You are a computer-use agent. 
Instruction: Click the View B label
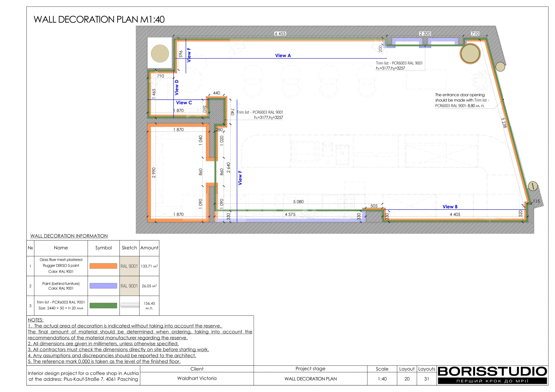[x=450, y=207]
